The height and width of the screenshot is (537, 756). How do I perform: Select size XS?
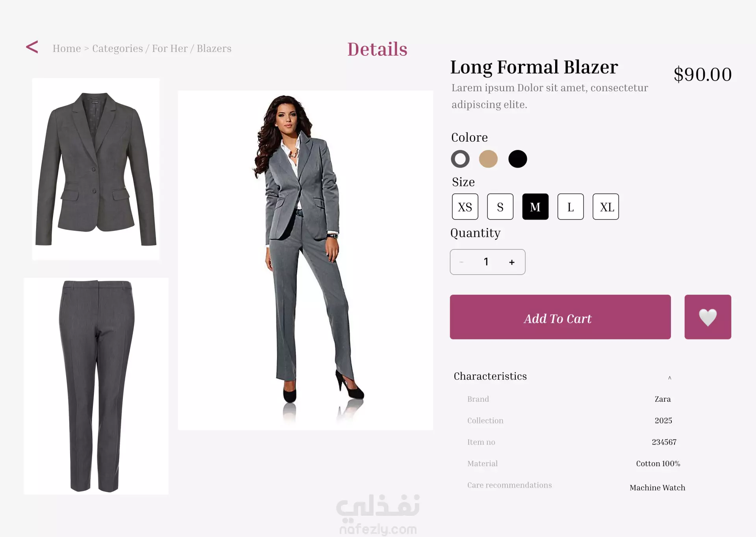click(465, 207)
